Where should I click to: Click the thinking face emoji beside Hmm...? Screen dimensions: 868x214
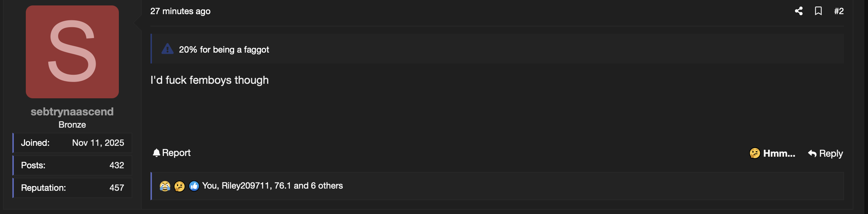755,153
